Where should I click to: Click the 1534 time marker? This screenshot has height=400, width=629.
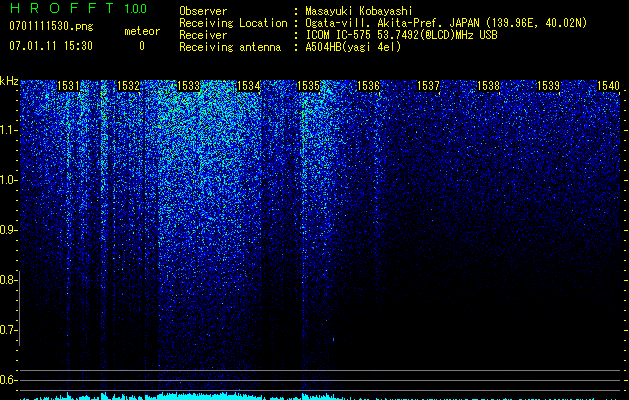click(248, 86)
